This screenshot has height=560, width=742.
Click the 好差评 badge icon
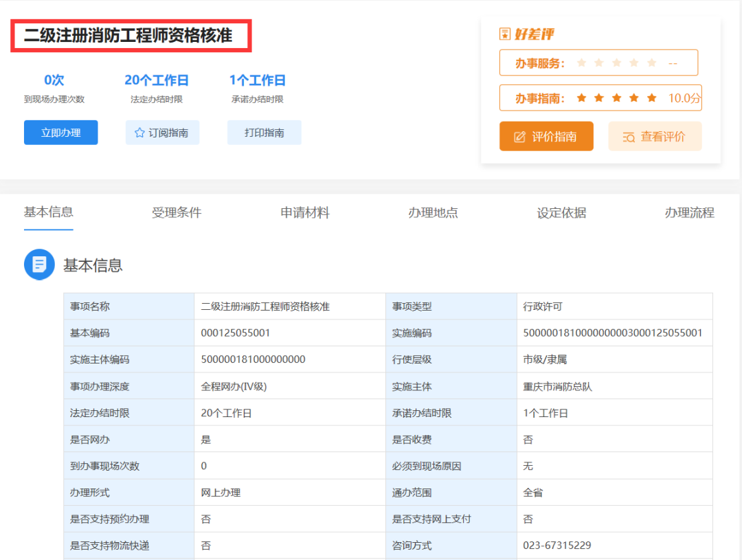(505, 34)
